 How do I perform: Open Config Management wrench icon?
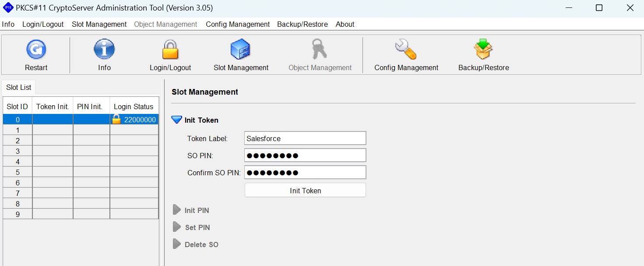(405, 49)
